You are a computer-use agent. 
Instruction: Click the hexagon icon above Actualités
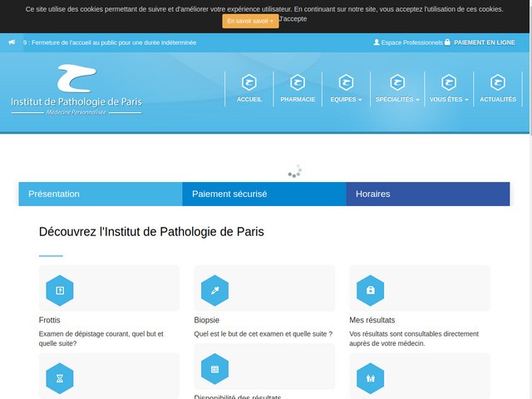click(x=498, y=82)
